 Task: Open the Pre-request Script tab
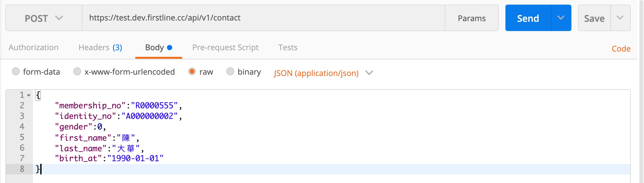click(225, 48)
